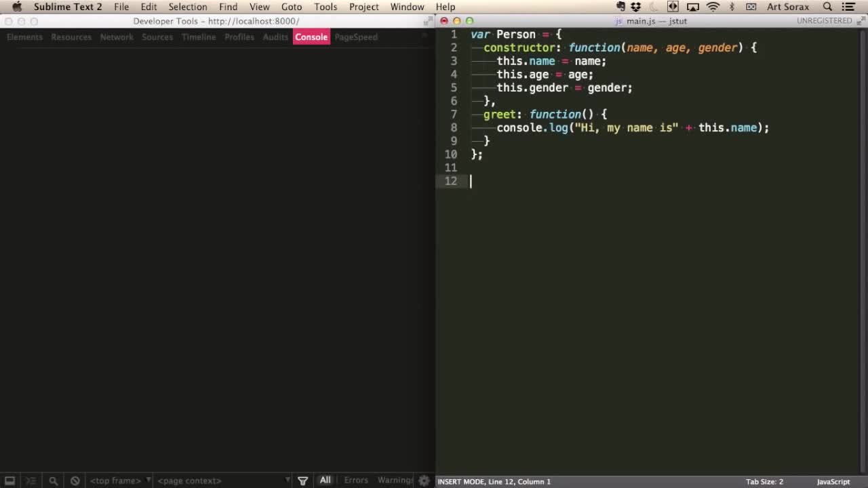
Task: Click the AirPlay display icon
Action: [693, 7]
